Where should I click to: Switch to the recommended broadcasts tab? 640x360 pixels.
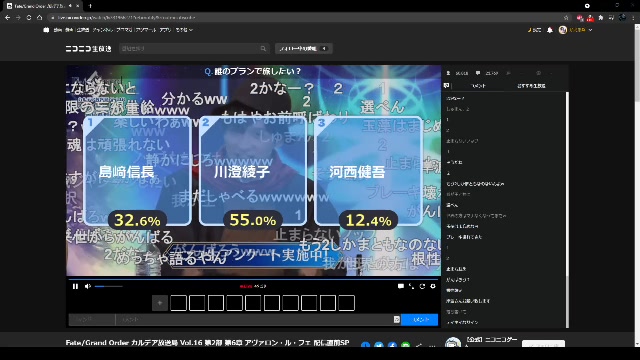(x=531, y=86)
